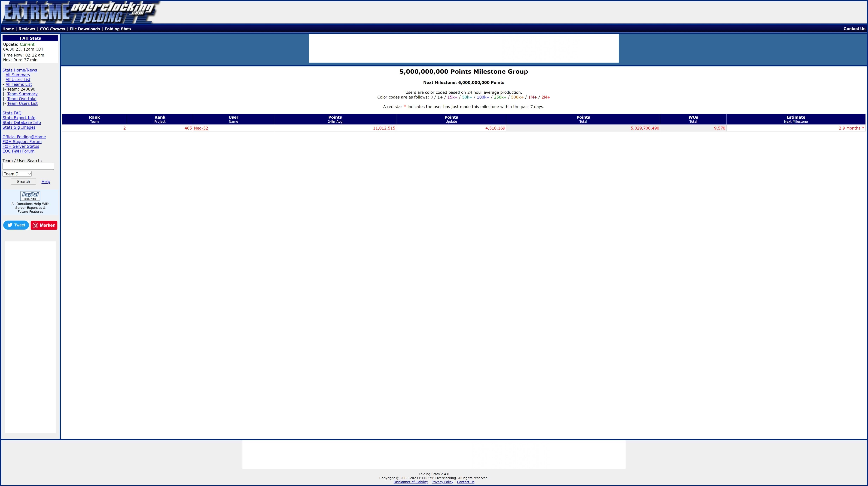
Task: Open the All Teams List link
Action: click(19, 85)
